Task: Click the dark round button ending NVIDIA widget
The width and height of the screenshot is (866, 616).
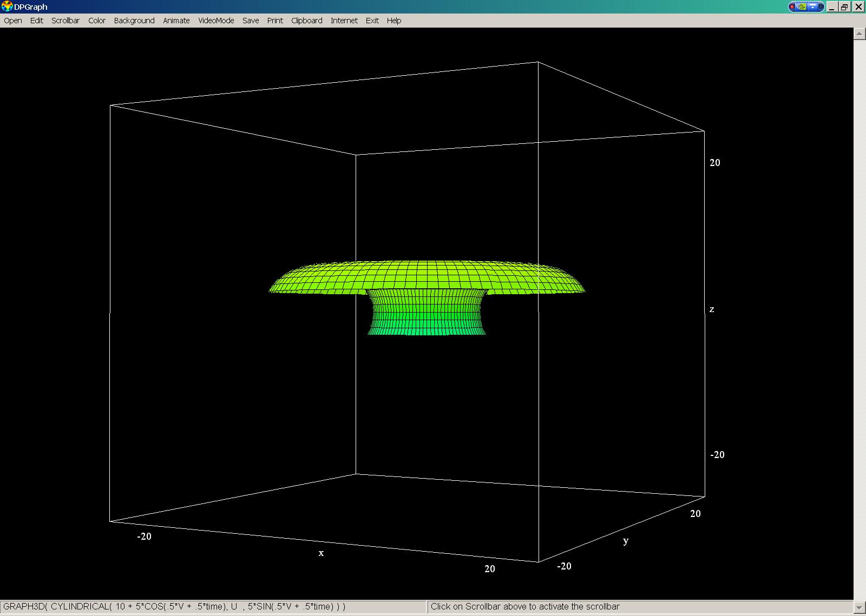Action: [x=821, y=6]
